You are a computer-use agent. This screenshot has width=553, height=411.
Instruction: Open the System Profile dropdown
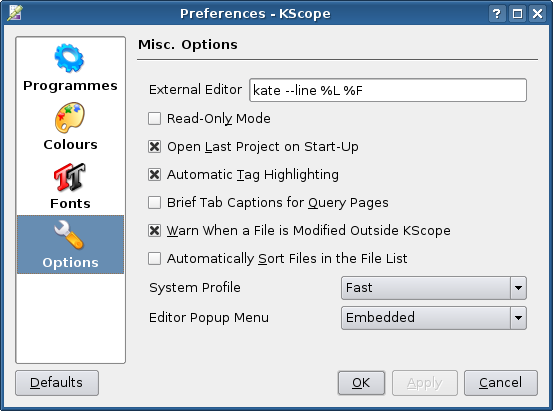click(434, 288)
